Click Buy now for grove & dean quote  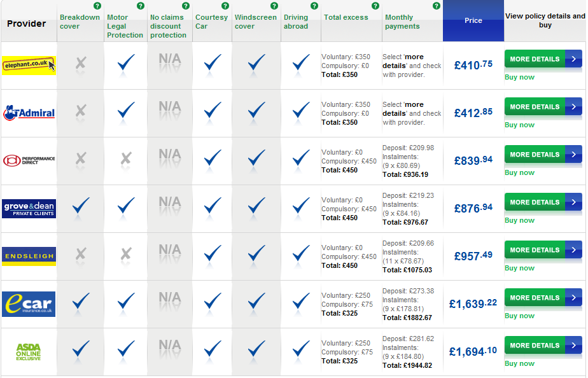point(519,220)
